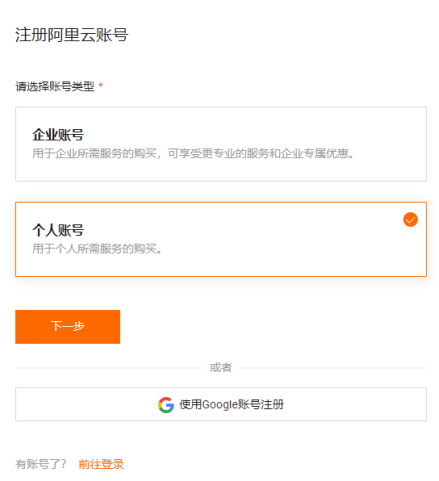Click the enterprise description 用于企业所需服务的购买 text
Screen dimensions: 439x481
(94, 154)
